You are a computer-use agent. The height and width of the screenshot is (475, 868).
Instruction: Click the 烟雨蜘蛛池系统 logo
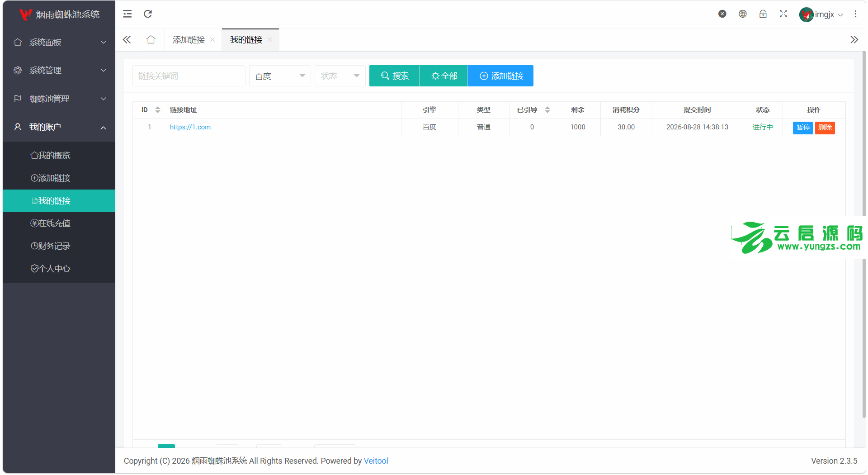[x=59, y=14]
